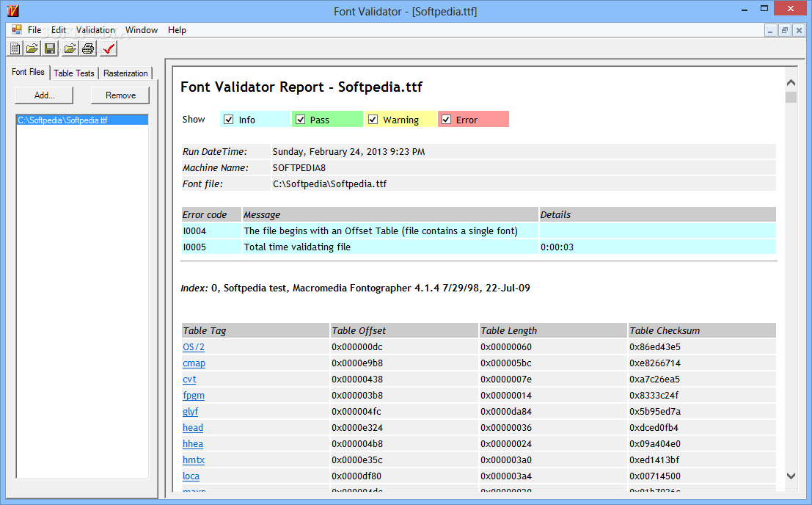Switch to the Font Files tab
812x505 pixels.
coord(29,72)
